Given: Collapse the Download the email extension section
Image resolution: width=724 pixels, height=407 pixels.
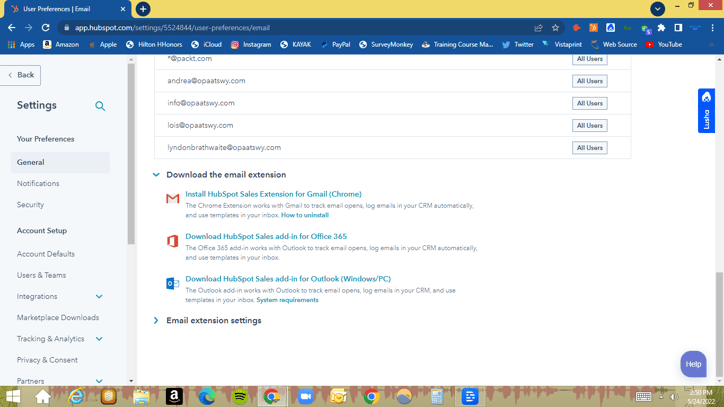Looking at the screenshot, I should tap(156, 175).
